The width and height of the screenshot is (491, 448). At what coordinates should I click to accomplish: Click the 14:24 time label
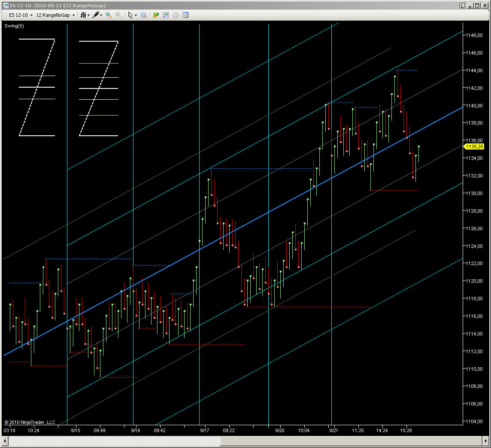pyautogui.click(x=382, y=430)
